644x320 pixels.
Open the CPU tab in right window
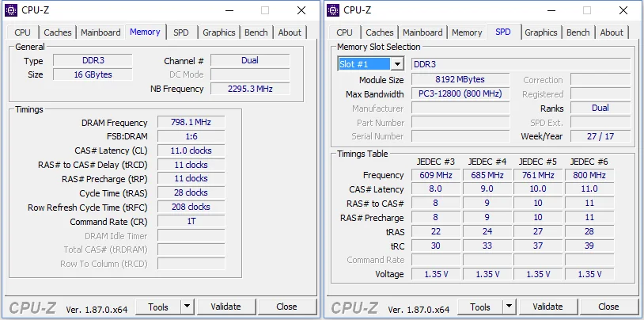[x=345, y=32]
